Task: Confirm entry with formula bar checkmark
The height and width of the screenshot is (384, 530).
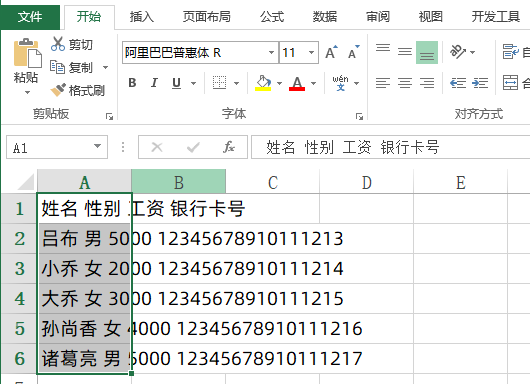Action: (193, 147)
